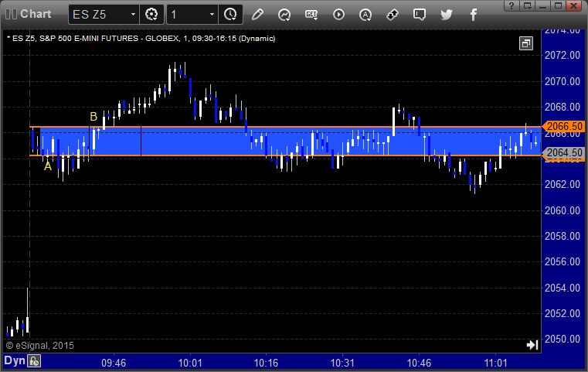Click the trade arrows icon
Image resolution: width=588 pixels, height=372 pixels.
pos(393,15)
